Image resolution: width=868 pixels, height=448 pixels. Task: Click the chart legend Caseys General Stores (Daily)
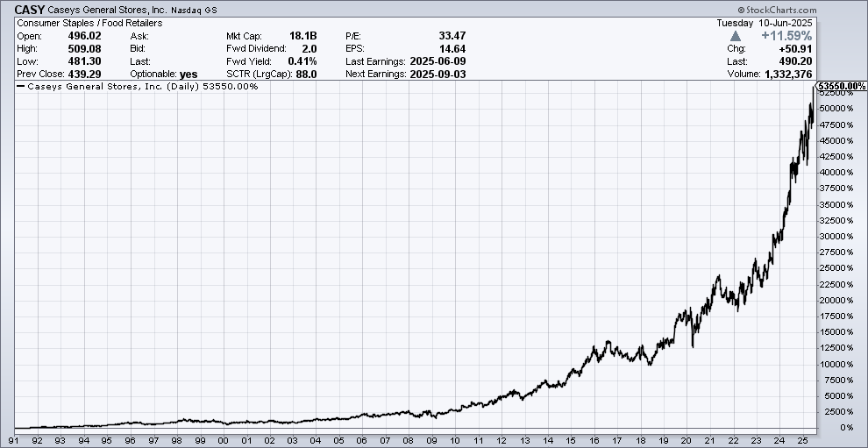138,87
